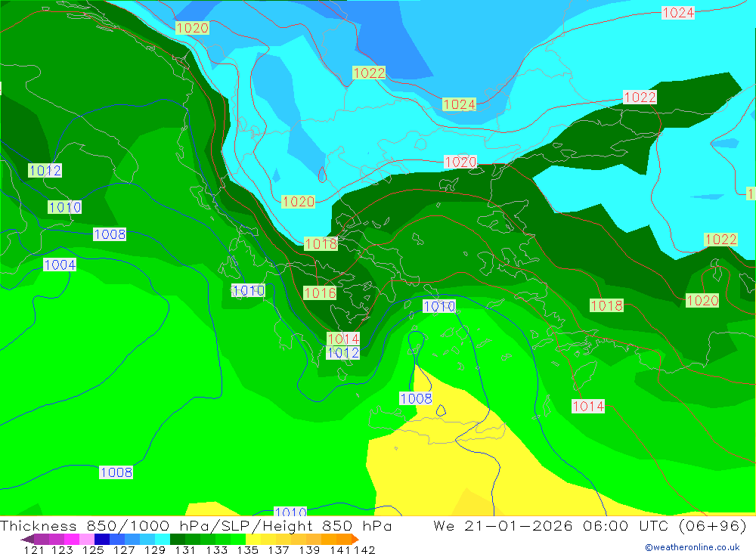Click the legend value 133

click(216, 549)
